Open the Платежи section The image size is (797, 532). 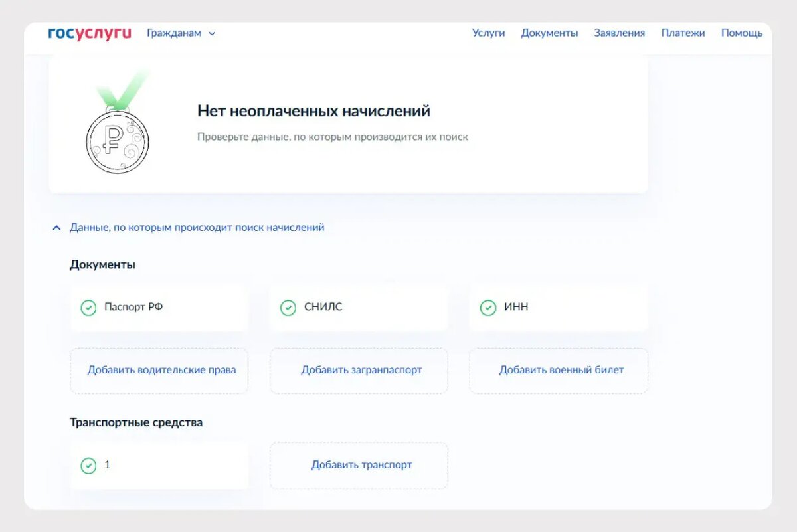point(683,33)
